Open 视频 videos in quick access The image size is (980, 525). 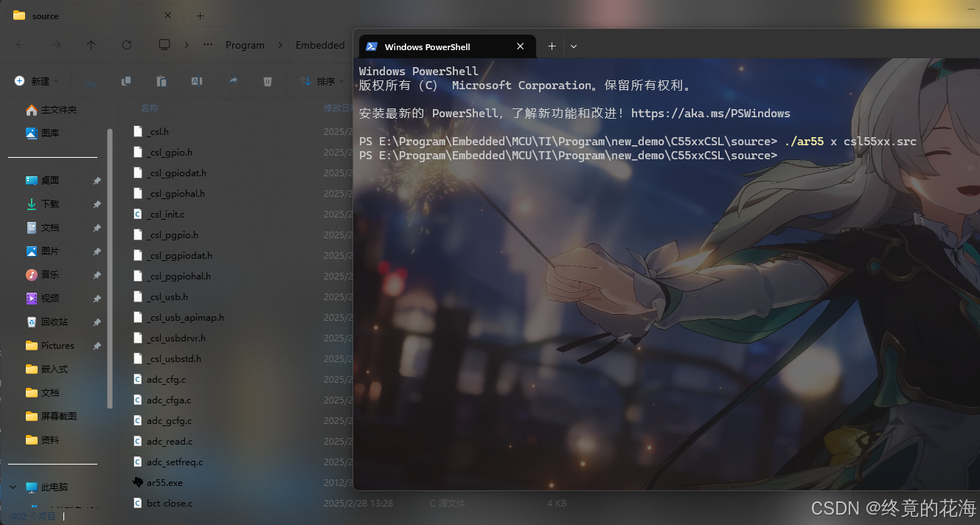pyautogui.click(x=43, y=298)
